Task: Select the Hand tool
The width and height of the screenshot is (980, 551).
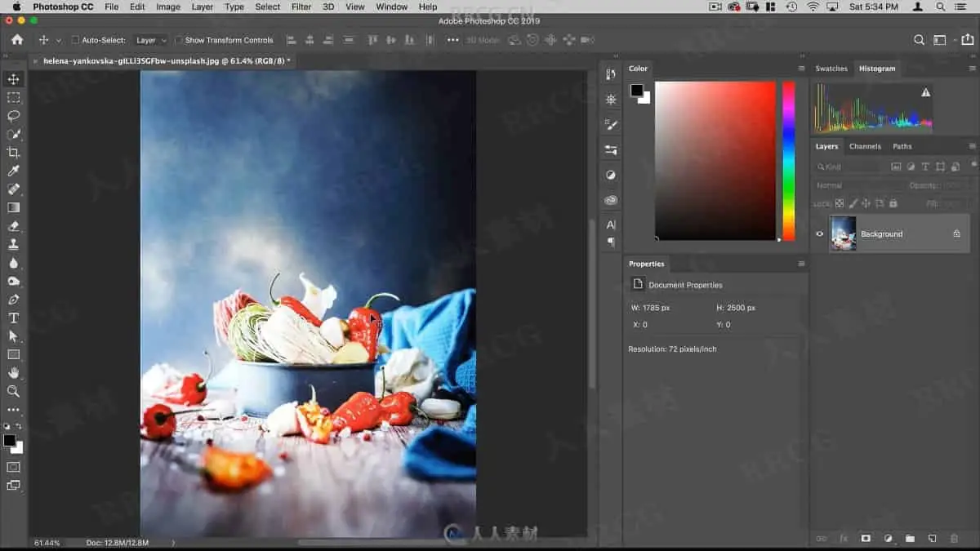Action: pos(13,373)
